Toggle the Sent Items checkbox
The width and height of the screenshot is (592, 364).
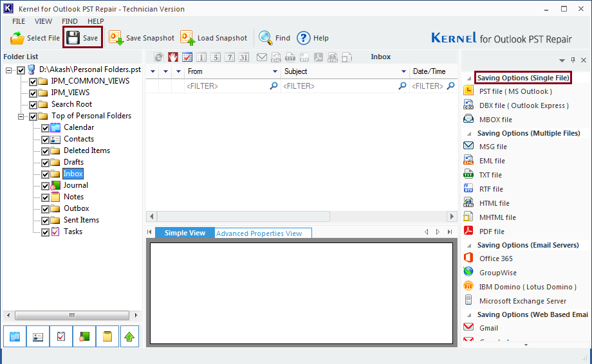45,221
